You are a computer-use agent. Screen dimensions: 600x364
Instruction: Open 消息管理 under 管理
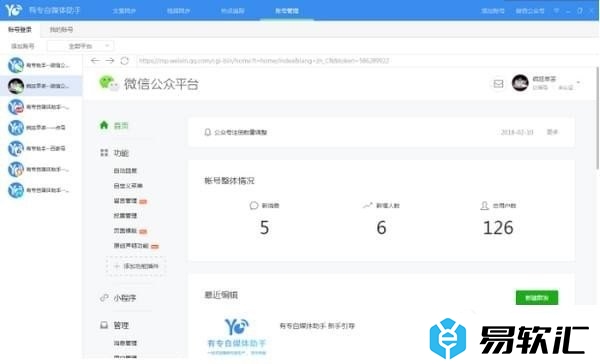point(125,343)
